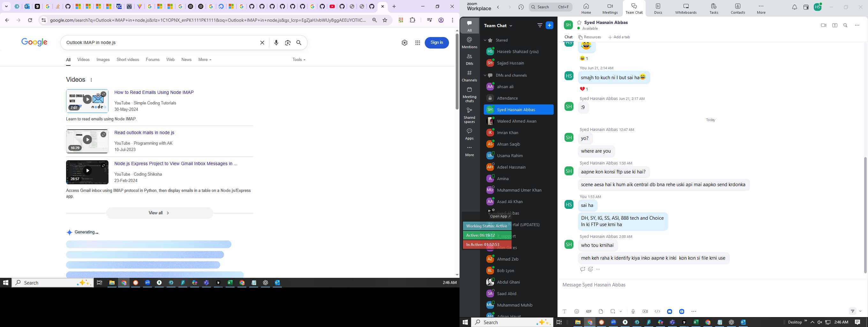
Task: Open Meeting chats in Zoom sidebar
Action: [x=469, y=95]
